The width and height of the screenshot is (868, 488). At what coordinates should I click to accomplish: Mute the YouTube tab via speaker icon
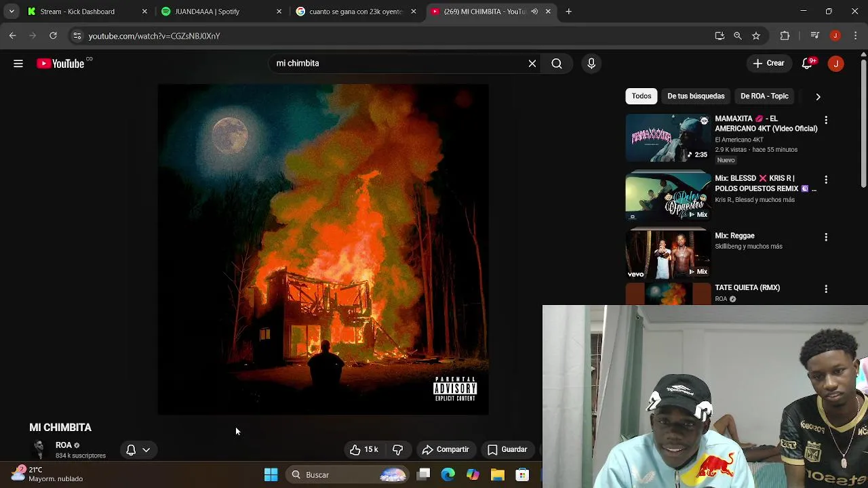pos(534,12)
